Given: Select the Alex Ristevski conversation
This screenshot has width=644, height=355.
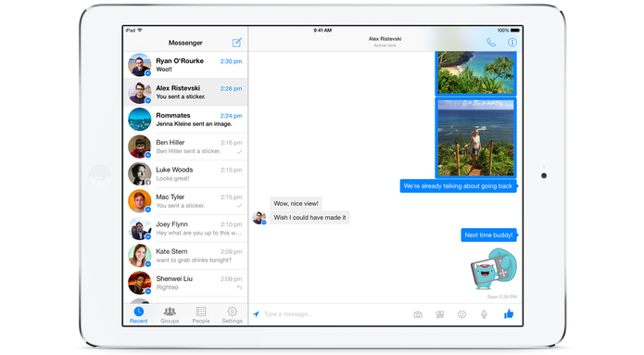Looking at the screenshot, I should 185,92.
